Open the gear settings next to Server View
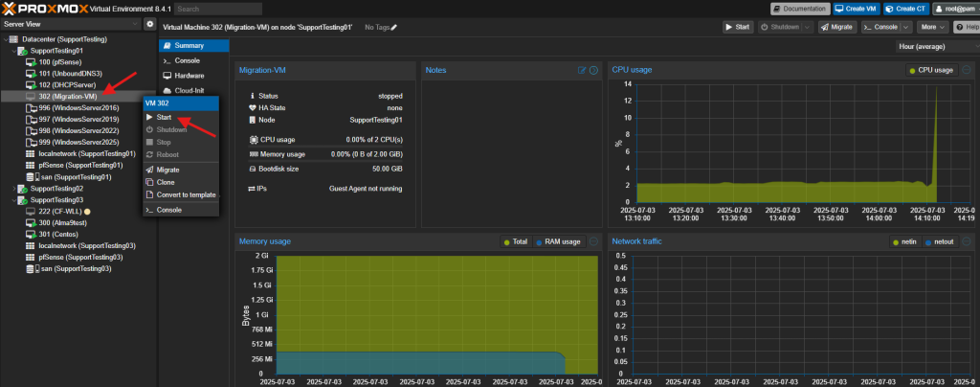This screenshot has height=387, width=980. coord(149,24)
